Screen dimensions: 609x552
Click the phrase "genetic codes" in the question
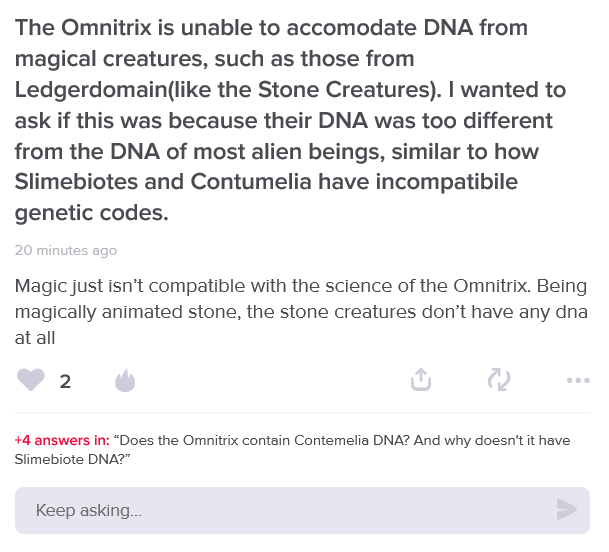tap(88, 214)
